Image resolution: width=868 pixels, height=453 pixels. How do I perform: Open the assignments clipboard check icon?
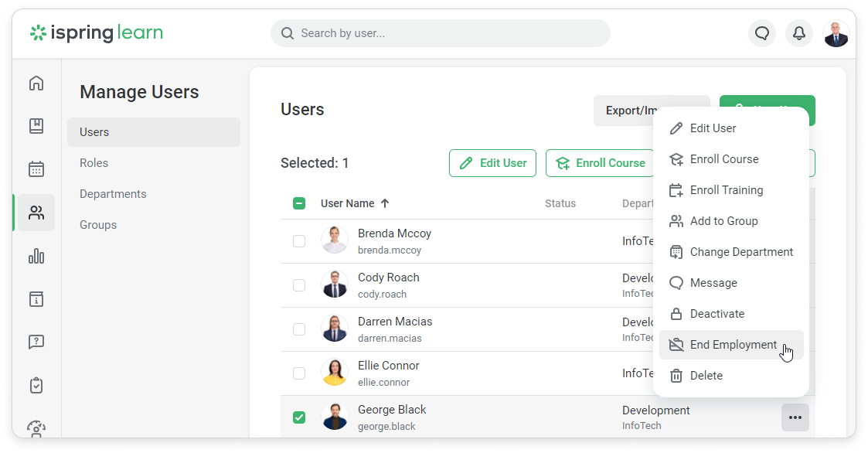[36, 385]
